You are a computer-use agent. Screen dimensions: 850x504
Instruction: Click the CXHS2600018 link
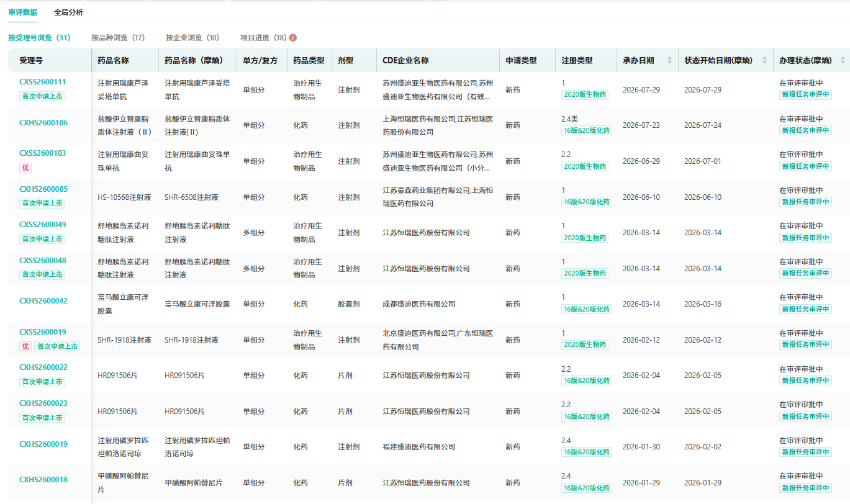point(43,480)
